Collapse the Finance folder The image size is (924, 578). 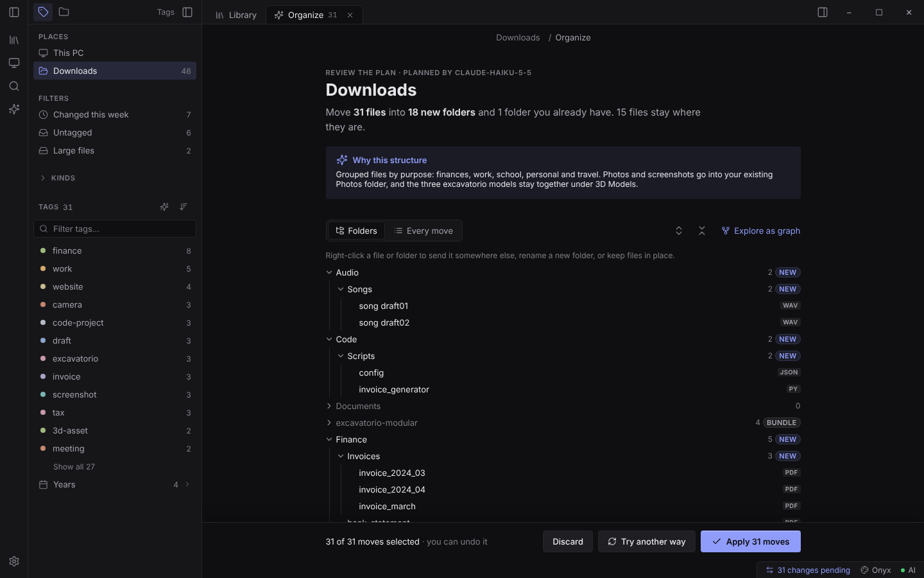[x=329, y=439]
